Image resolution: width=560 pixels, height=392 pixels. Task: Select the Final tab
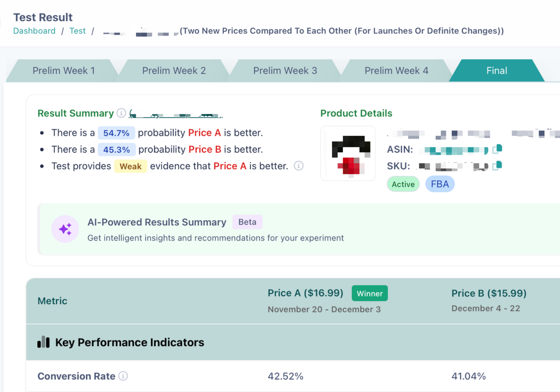(497, 71)
